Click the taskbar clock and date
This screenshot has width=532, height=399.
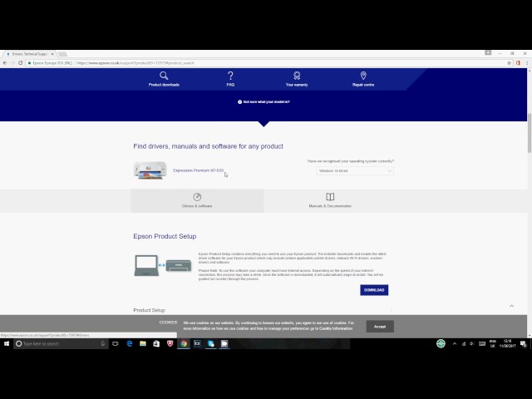tap(507, 343)
